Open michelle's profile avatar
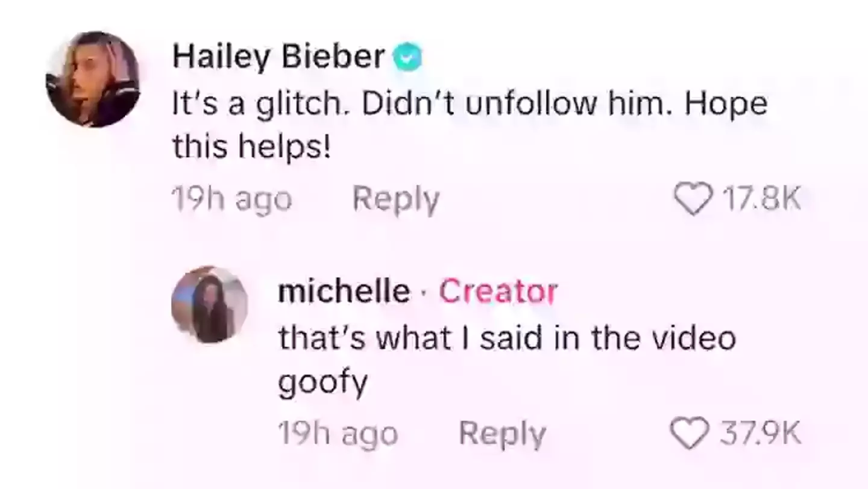 (x=210, y=304)
